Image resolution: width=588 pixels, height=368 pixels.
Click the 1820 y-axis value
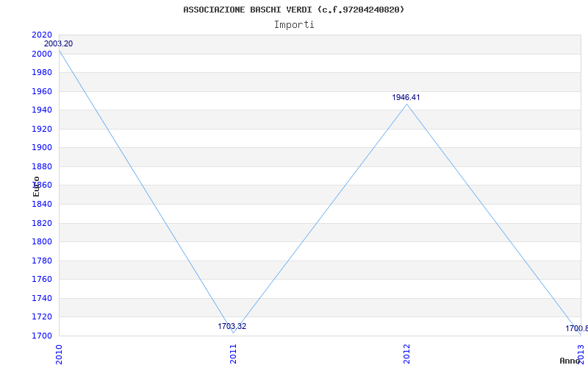pyautogui.click(x=42, y=223)
